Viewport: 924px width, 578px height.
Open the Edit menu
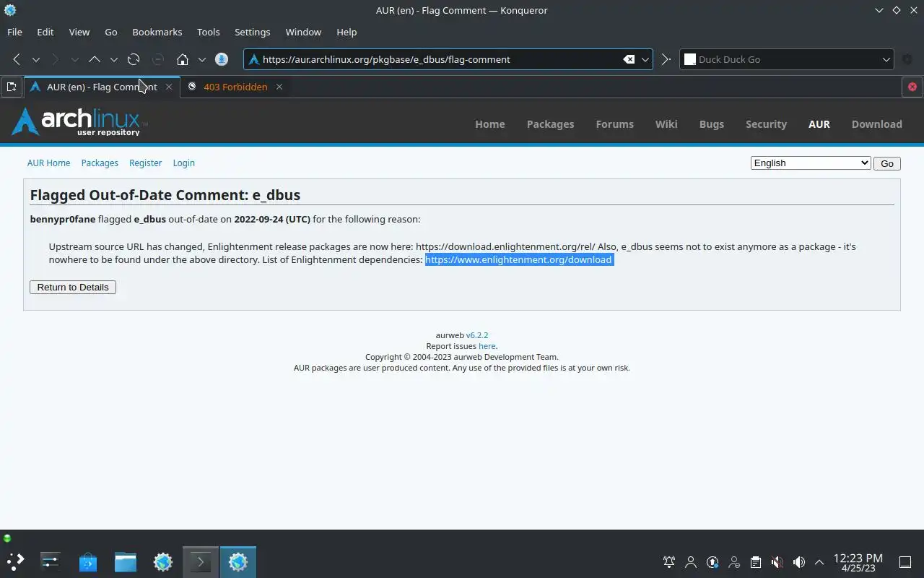point(45,32)
